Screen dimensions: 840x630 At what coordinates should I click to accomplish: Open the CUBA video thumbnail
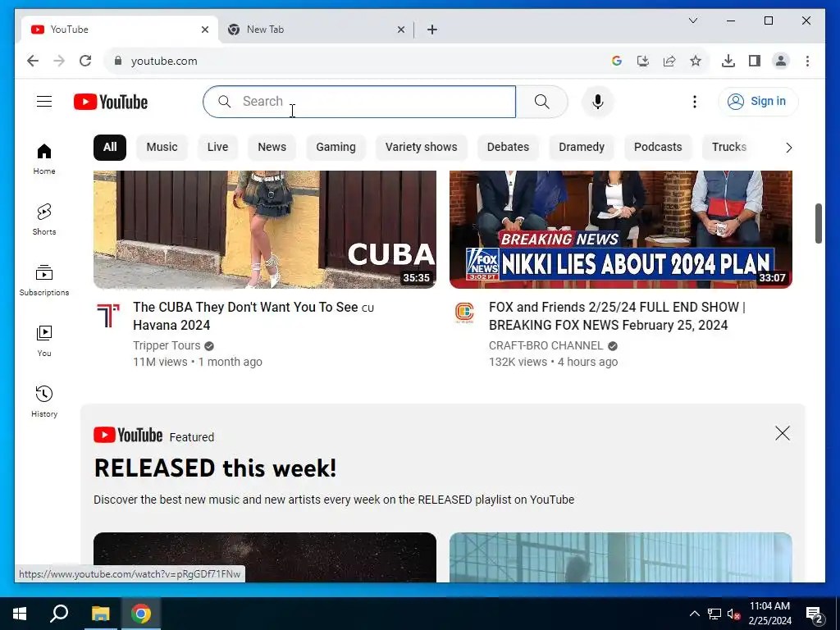point(265,230)
